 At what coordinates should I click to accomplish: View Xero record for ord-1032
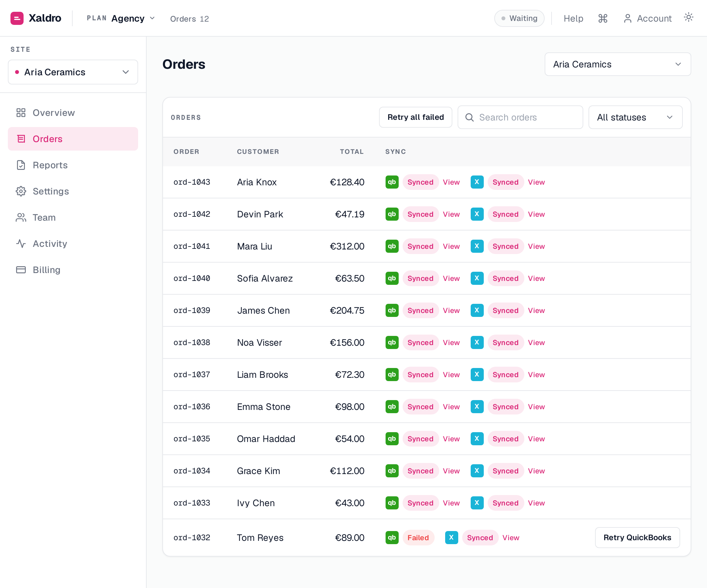coord(510,538)
